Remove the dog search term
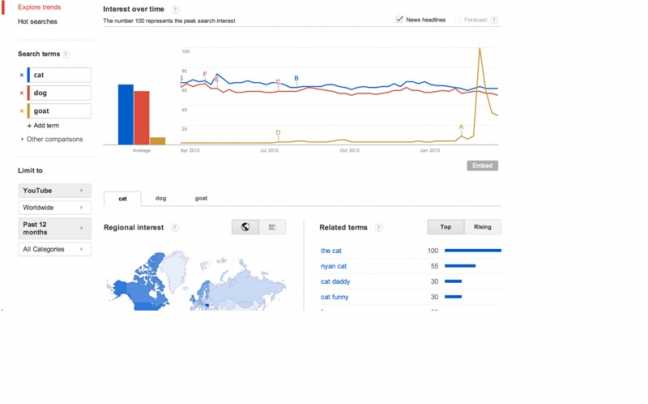648x404 pixels. click(x=21, y=93)
